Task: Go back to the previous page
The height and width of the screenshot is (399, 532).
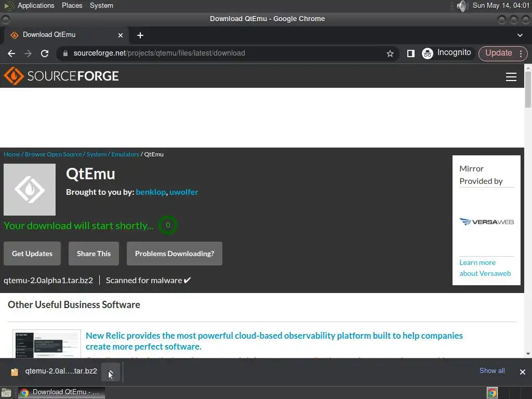Action: point(11,54)
